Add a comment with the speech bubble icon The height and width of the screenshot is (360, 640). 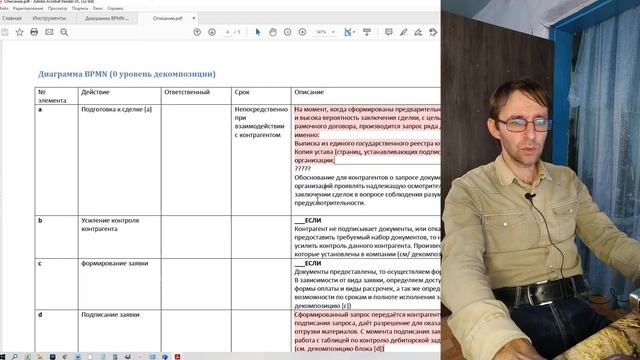pyautogui.click(x=389, y=32)
